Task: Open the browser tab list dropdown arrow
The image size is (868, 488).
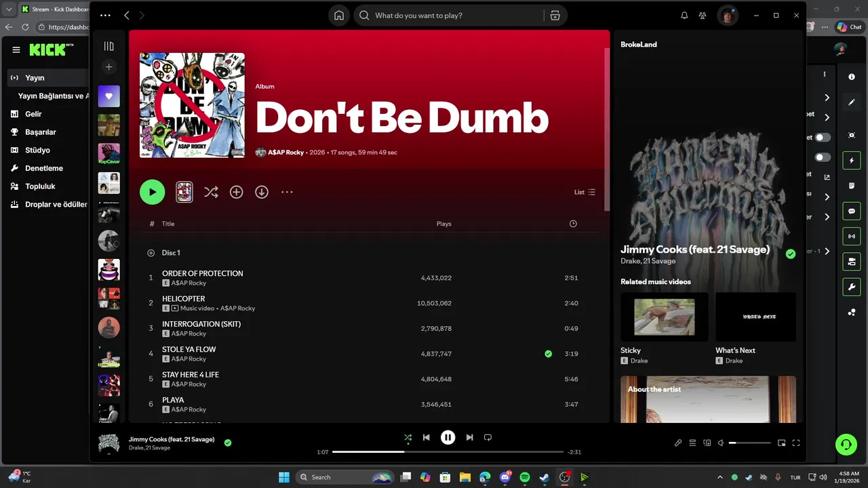Action: click(9, 9)
